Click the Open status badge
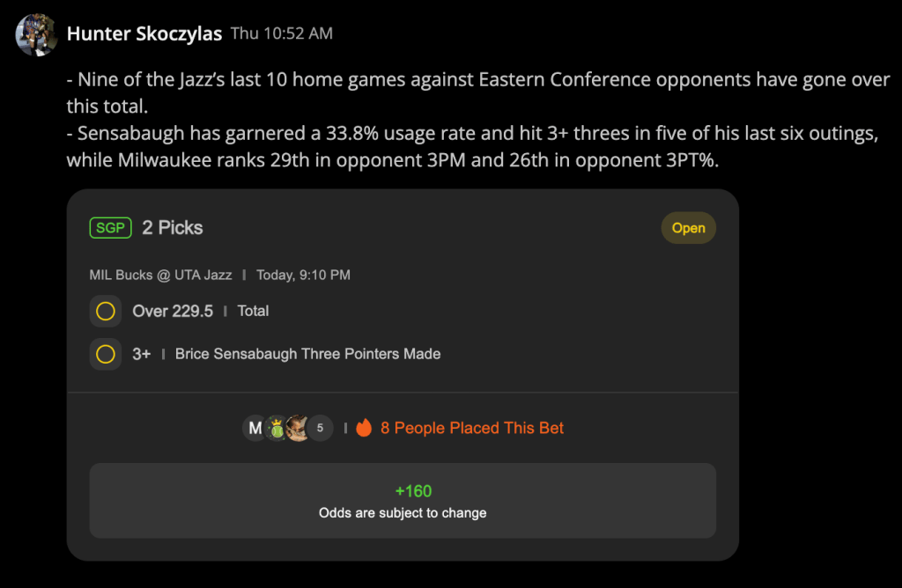Image resolution: width=902 pixels, height=588 pixels. pyautogui.click(x=689, y=228)
